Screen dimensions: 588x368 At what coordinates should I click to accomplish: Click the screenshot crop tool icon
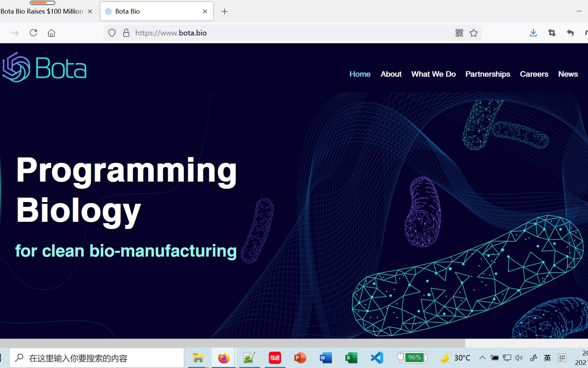click(x=552, y=33)
